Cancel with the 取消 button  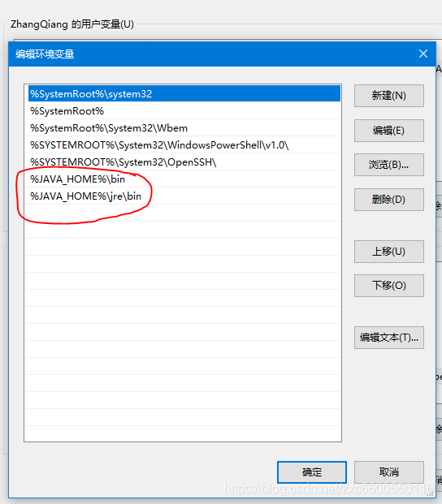[x=389, y=472]
